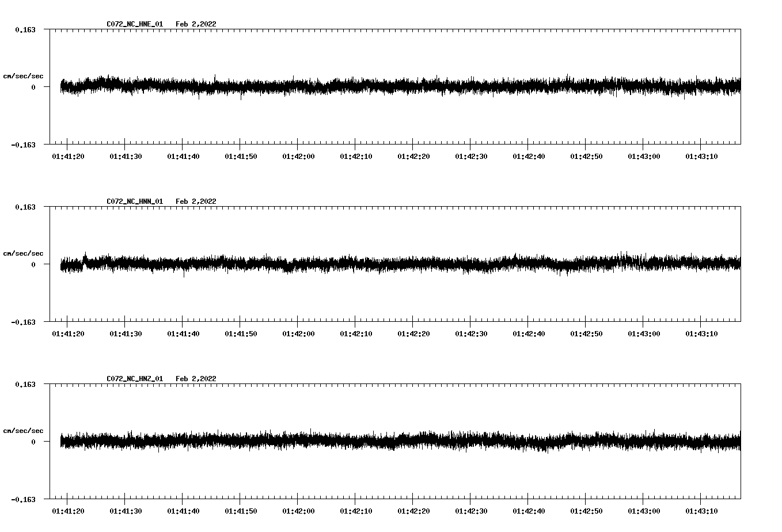
Task: Click the 01:42:30 time label under HNN plot
Action: pyautogui.click(x=471, y=334)
